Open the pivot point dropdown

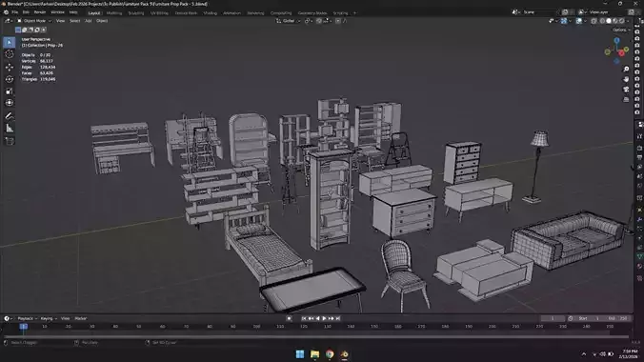[x=308, y=21]
